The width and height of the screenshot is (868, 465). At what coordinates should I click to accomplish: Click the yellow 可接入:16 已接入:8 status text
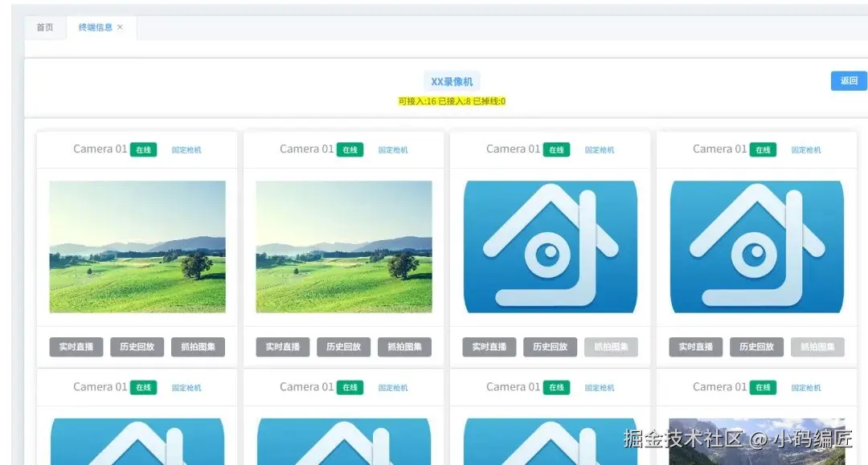point(452,101)
